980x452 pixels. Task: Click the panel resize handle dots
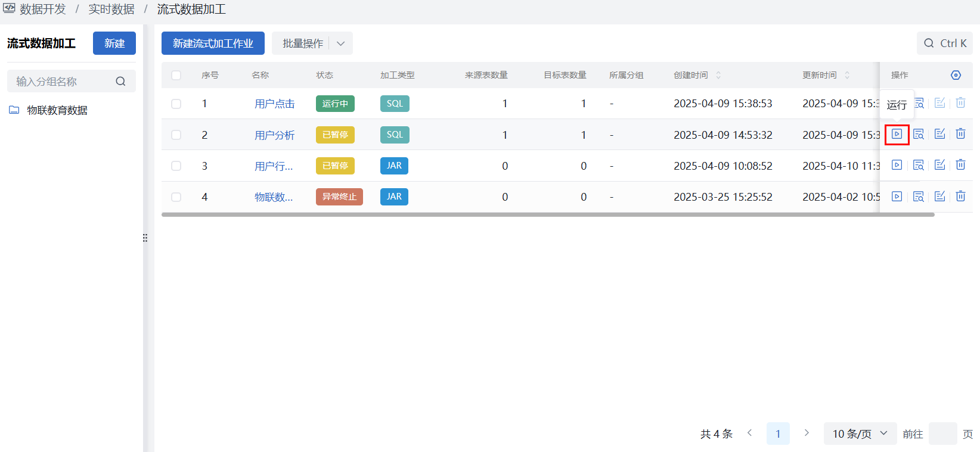pyautogui.click(x=145, y=238)
